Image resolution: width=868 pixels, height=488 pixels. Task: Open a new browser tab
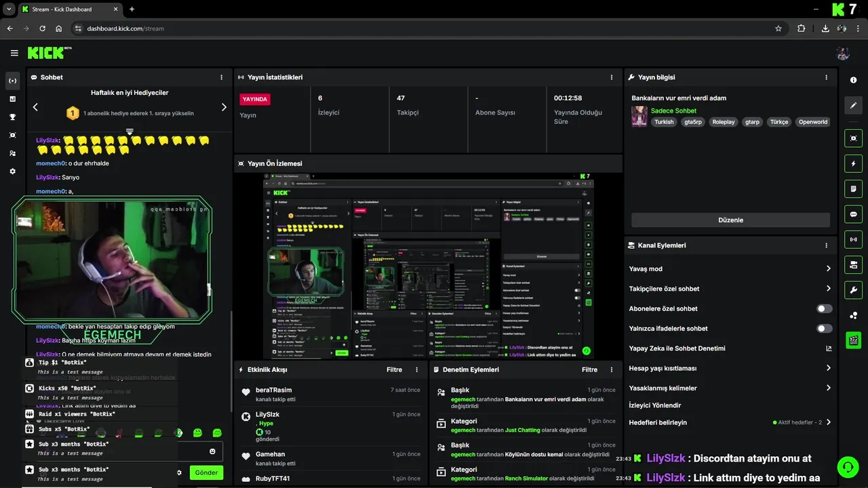(132, 9)
